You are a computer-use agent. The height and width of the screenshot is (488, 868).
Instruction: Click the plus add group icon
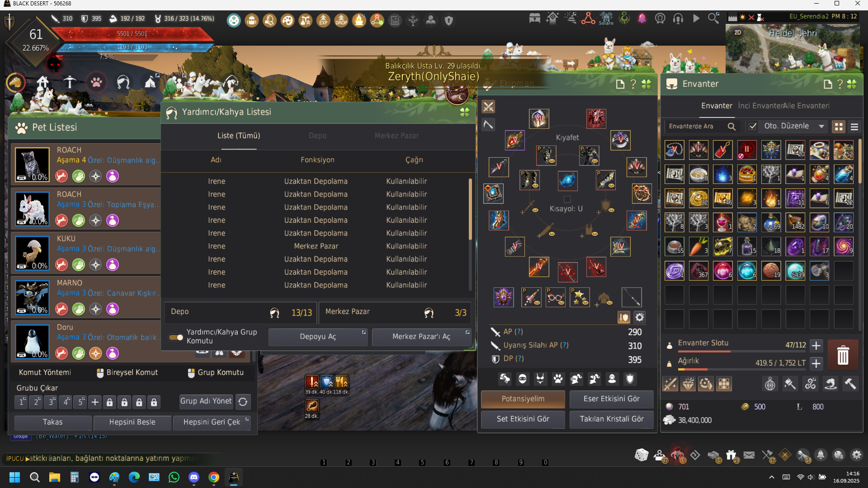coord(95,402)
